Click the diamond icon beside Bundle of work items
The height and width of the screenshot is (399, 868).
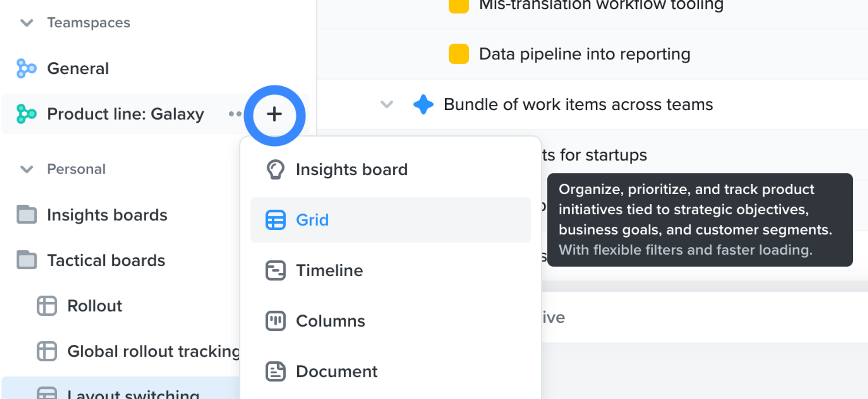(x=424, y=104)
